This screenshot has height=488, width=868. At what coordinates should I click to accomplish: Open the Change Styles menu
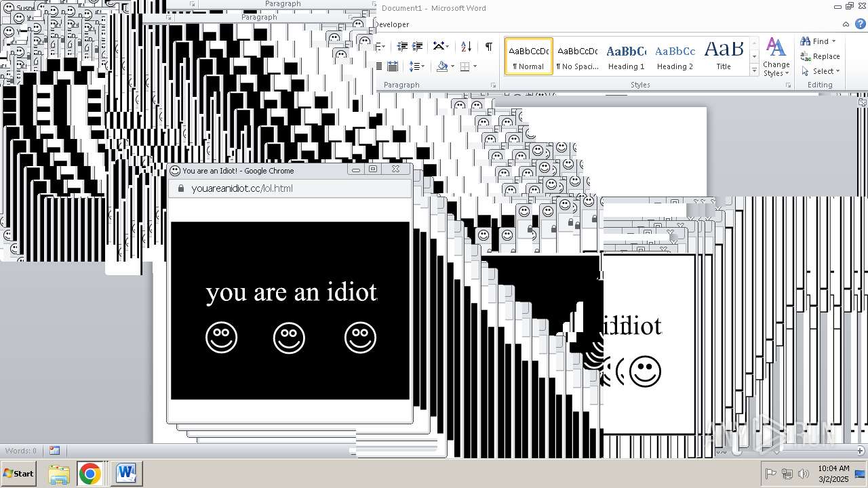tap(776, 57)
